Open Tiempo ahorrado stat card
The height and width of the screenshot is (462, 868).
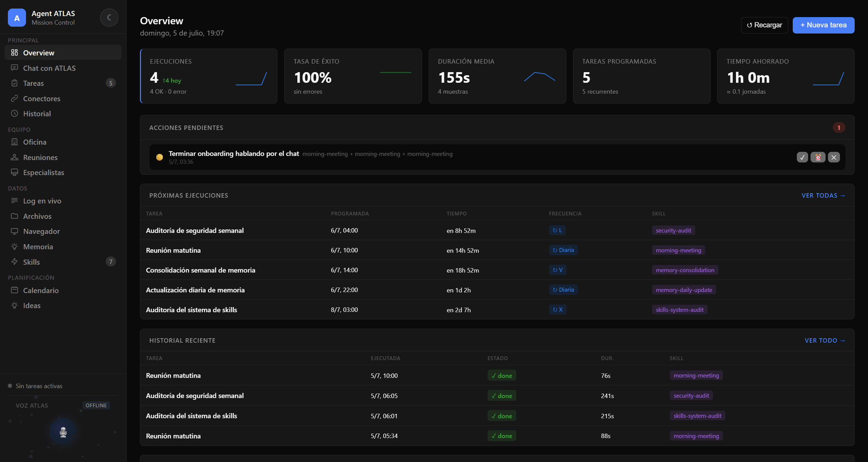click(x=786, y=76)
